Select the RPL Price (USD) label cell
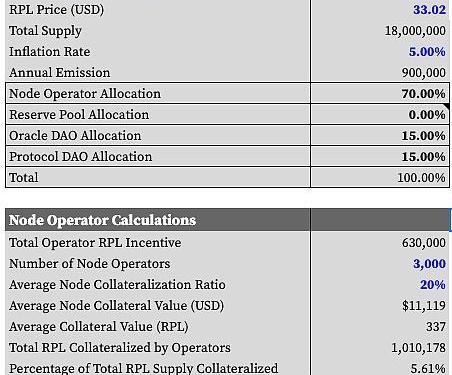The image size is (452, 375). 158,9
